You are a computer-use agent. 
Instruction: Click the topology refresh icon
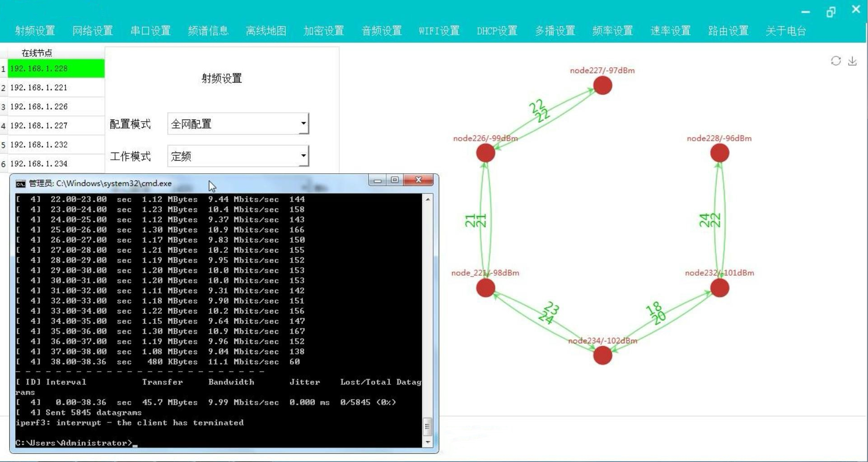[835, 61]
